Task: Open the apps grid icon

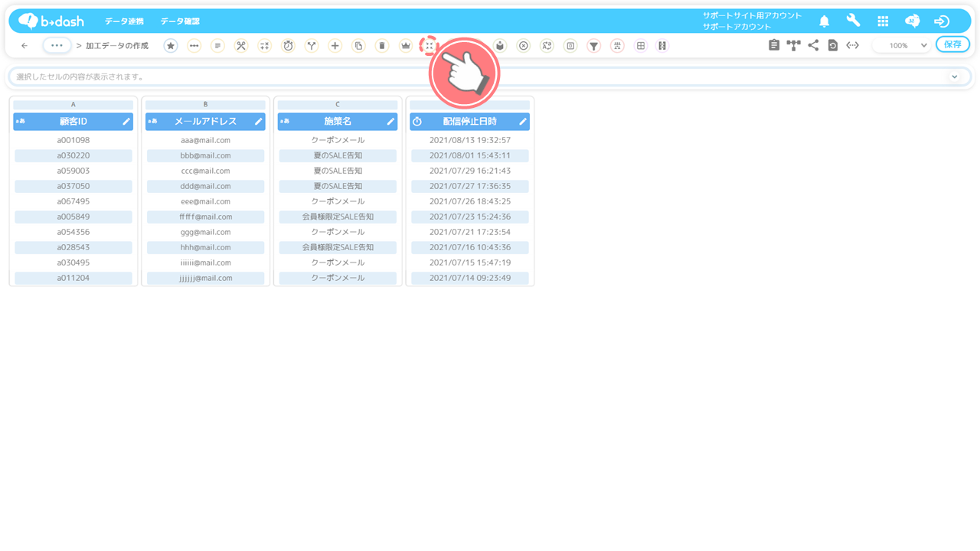Action: tap(883, 21)
